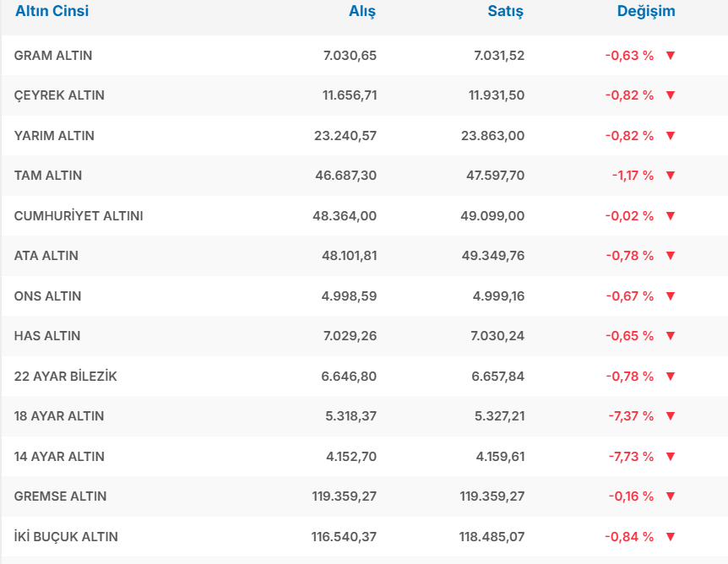Click the Satış column header

click(505, 12)
